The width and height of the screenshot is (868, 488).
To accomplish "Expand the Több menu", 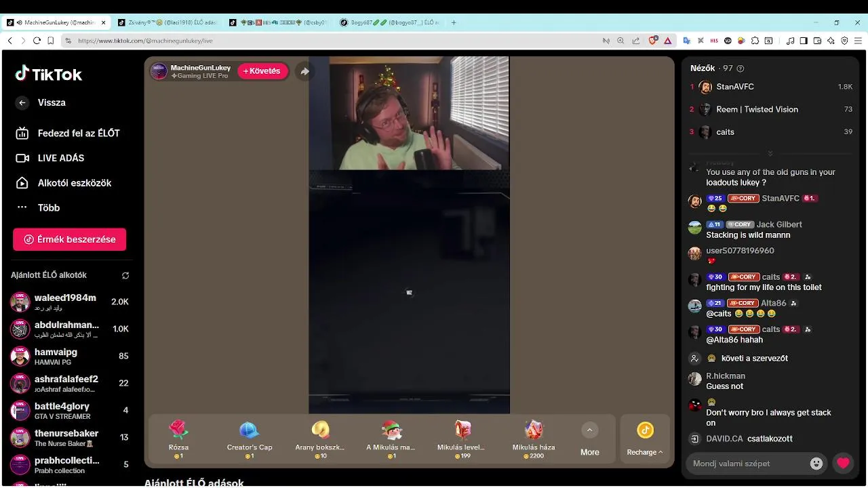I will click(38, 207).
